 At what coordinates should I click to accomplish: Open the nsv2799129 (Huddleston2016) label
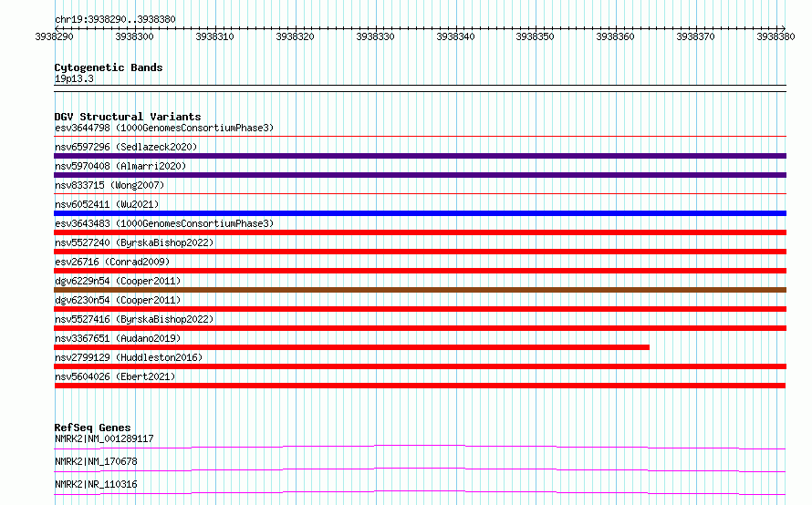(129, 357)
